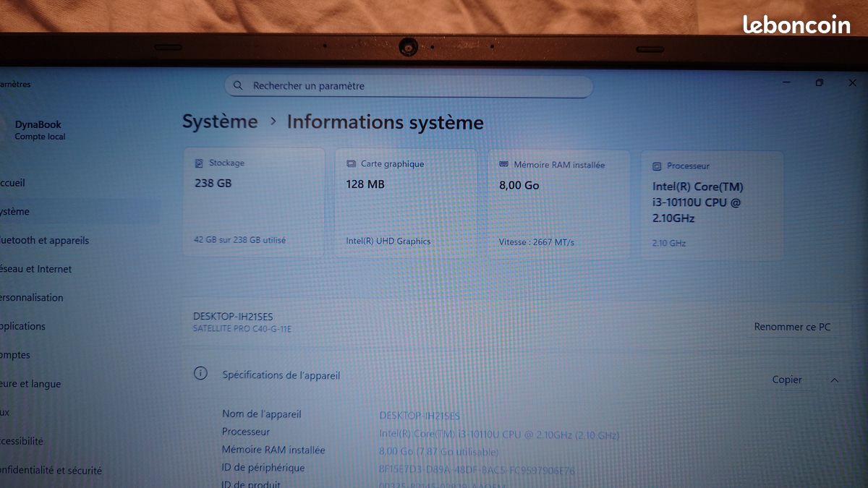Open Accessibilité in the sidebar

tap(22, 441)
